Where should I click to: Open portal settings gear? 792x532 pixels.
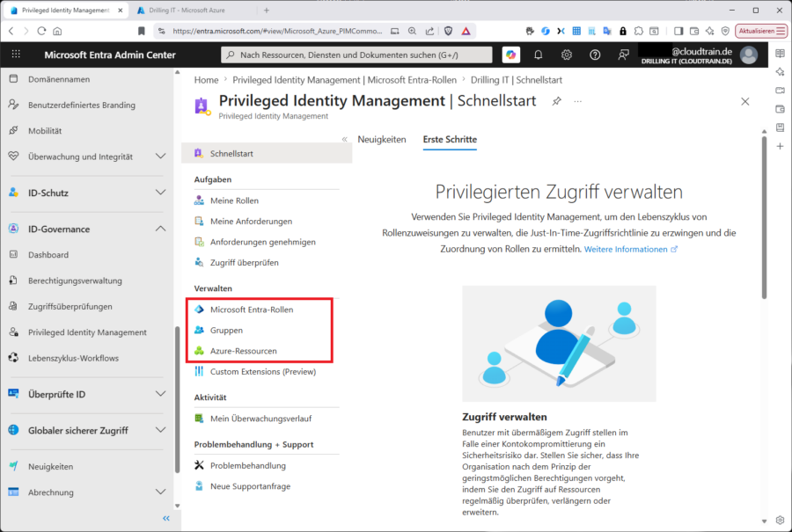pyautogui.click(x=567, y=55)
